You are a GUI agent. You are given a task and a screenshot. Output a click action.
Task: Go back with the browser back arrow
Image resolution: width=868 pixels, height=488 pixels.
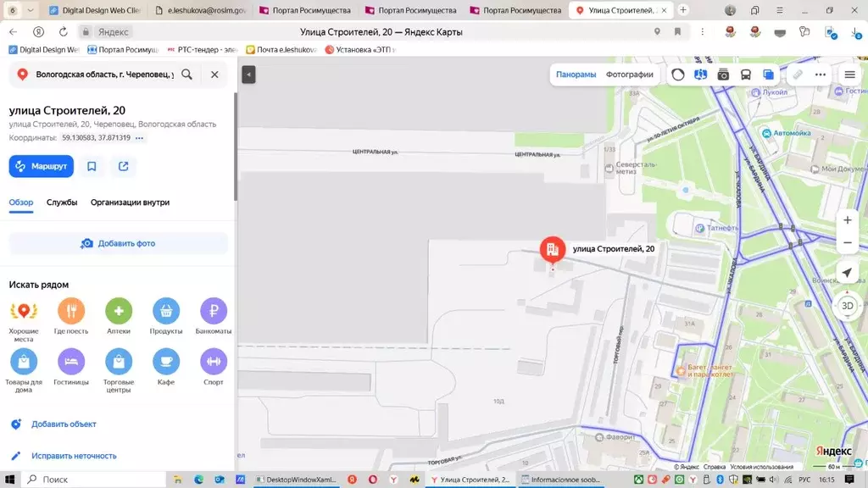point(14,32)
